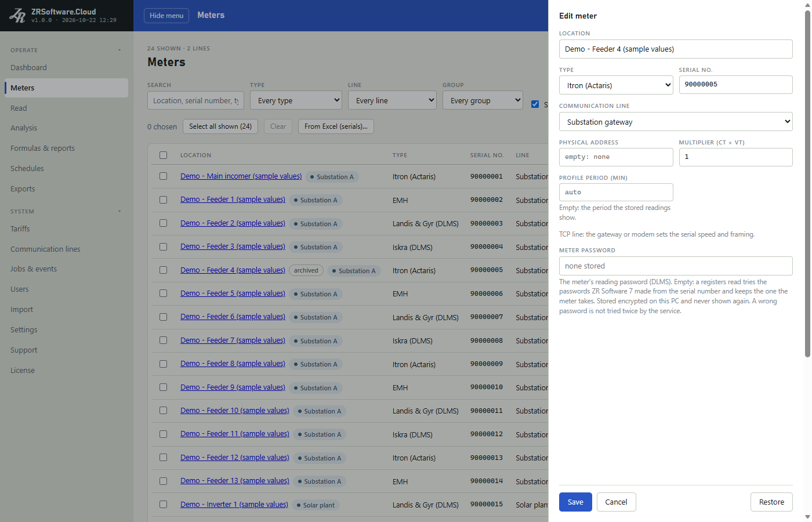
Task: Click the Meter password field
Action: 676,266
